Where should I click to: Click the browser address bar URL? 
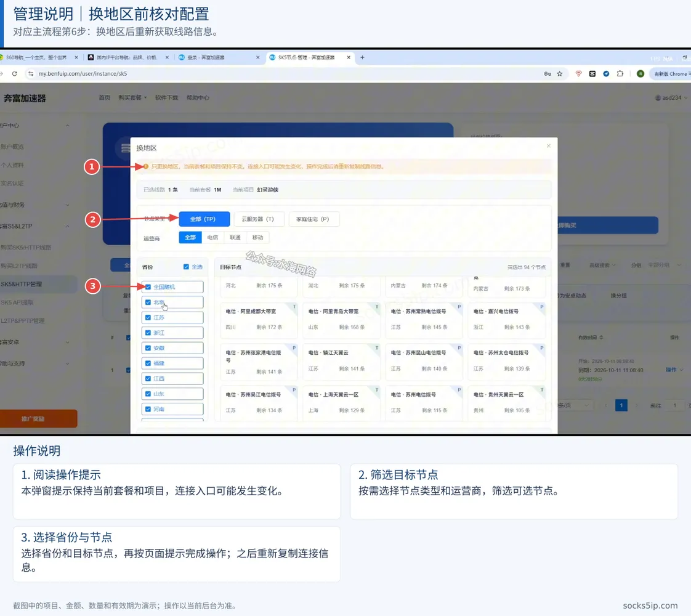(x=83, y=73)
